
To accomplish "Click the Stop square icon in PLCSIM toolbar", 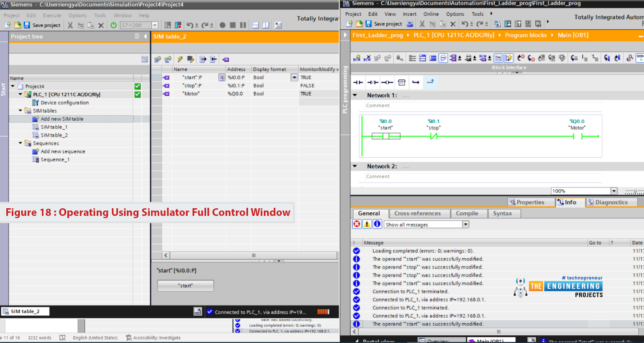I will click(233, 25).
